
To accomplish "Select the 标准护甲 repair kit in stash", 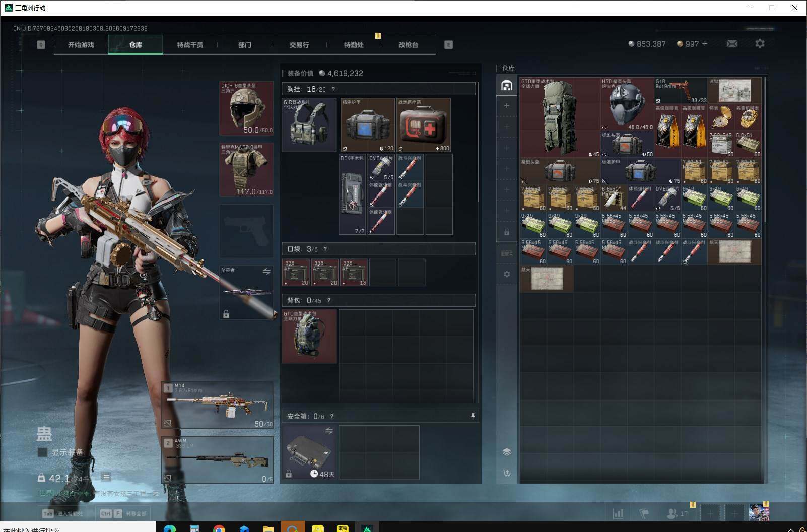I will pyautogui.click(x=641, y=171).
